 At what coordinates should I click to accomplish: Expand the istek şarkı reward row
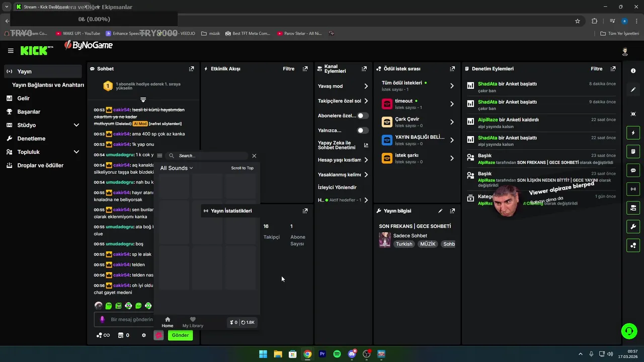[452, 158]
